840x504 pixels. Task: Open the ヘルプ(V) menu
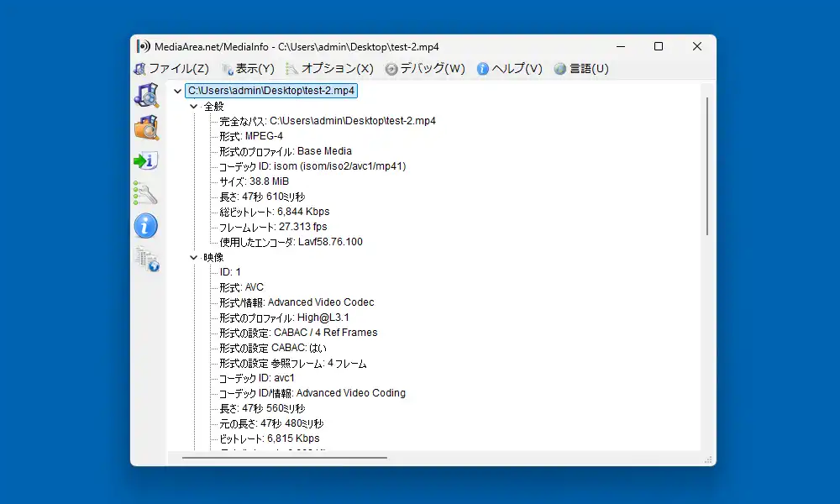pyautogui.click(x=510, y=69)
